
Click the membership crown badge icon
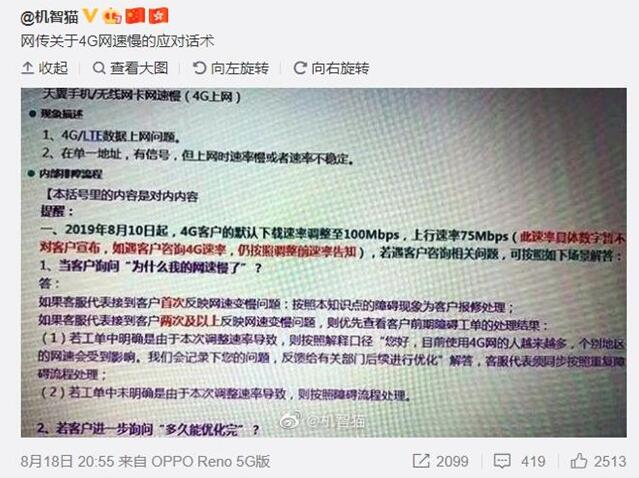point(112,17)
